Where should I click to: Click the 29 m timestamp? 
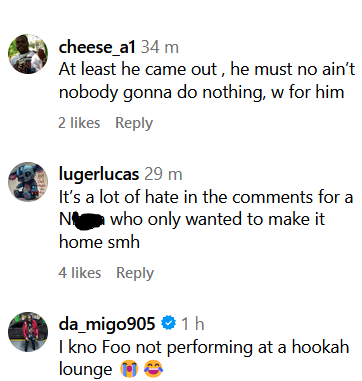(x=163, y=174)
